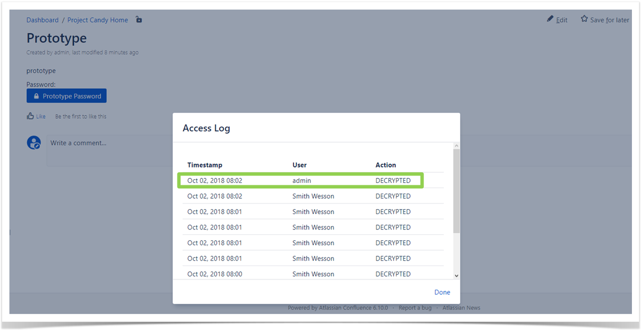Click Oct 02, 2018 08:02 admin row timestamp
The width and height of the screenshot is (644, 332).
pos(215,181)
